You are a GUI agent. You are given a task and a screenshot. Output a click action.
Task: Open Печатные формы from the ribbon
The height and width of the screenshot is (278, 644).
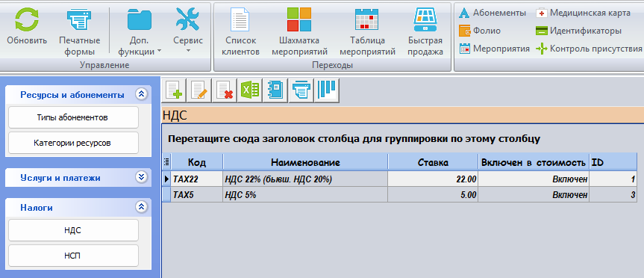(x=79, y=32)
